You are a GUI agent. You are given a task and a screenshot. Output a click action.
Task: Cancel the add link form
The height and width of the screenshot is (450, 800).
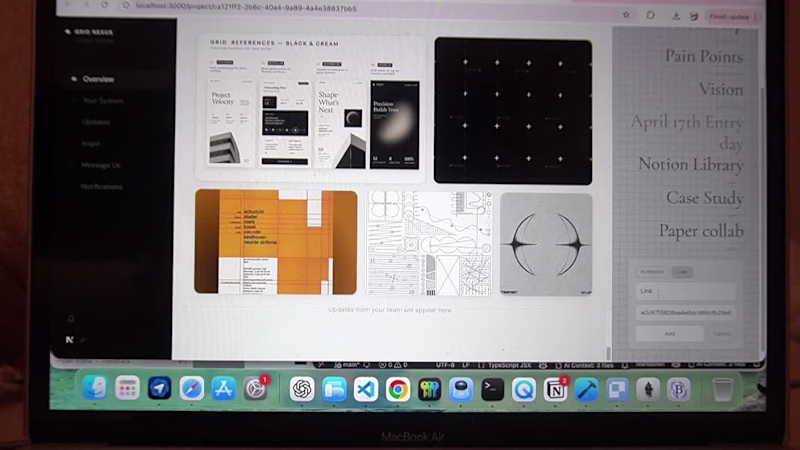(x=721, y=334)
